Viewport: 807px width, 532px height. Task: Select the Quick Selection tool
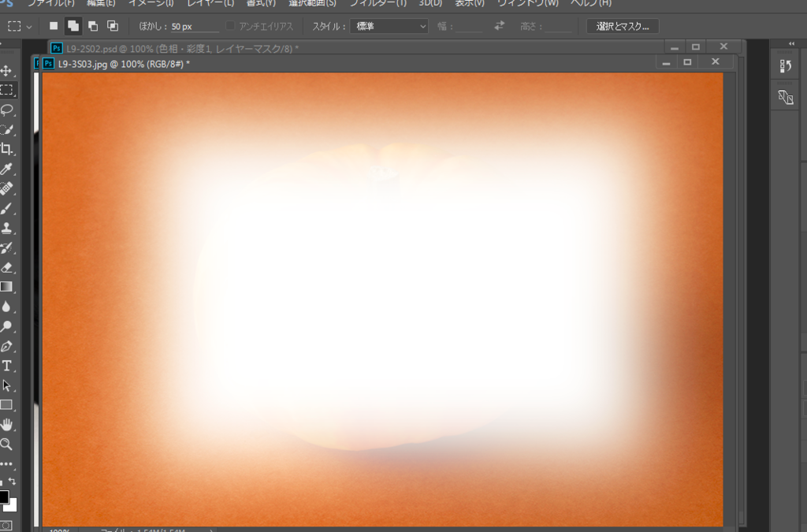[6, 129]
